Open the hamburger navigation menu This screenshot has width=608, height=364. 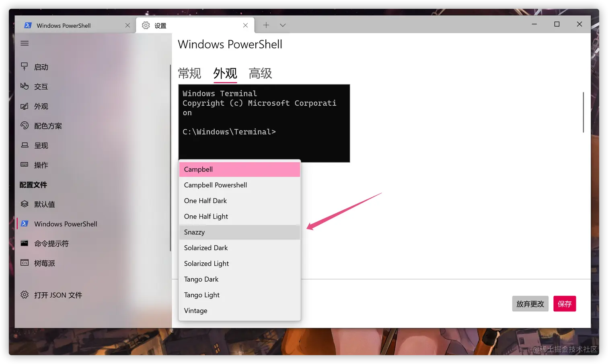click(25, 43)
